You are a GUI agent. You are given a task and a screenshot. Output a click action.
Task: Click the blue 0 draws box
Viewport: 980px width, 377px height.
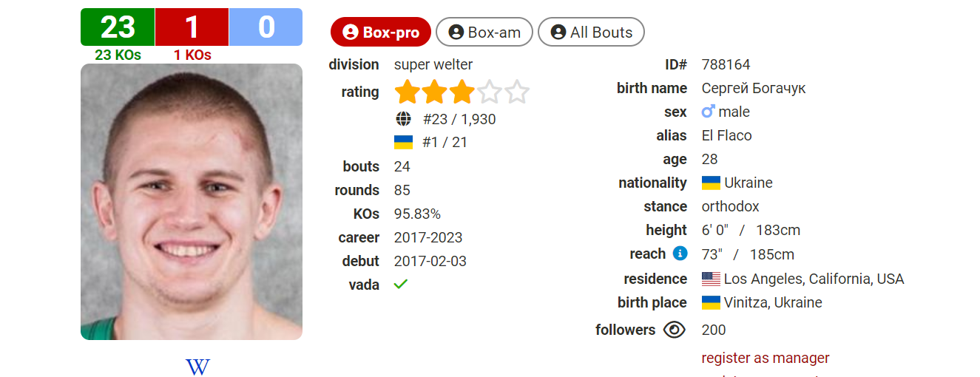266,27
